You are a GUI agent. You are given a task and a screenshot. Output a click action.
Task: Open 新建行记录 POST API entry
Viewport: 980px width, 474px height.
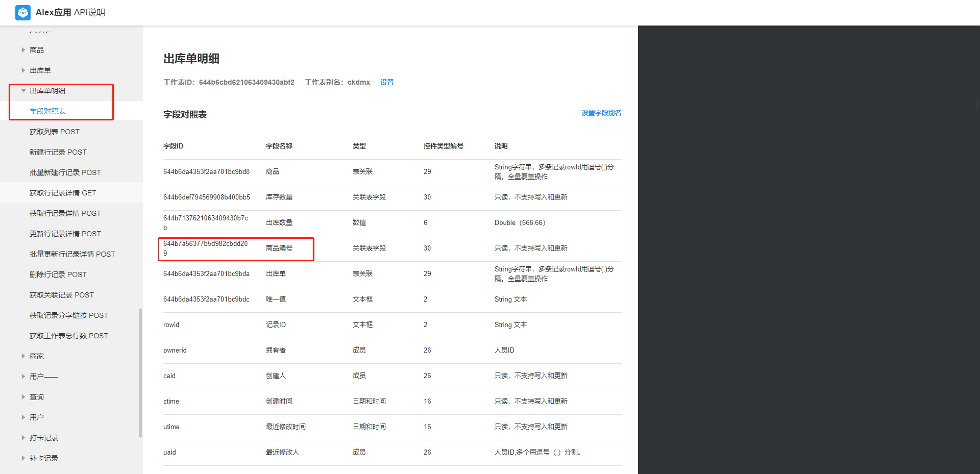[58, 152]
